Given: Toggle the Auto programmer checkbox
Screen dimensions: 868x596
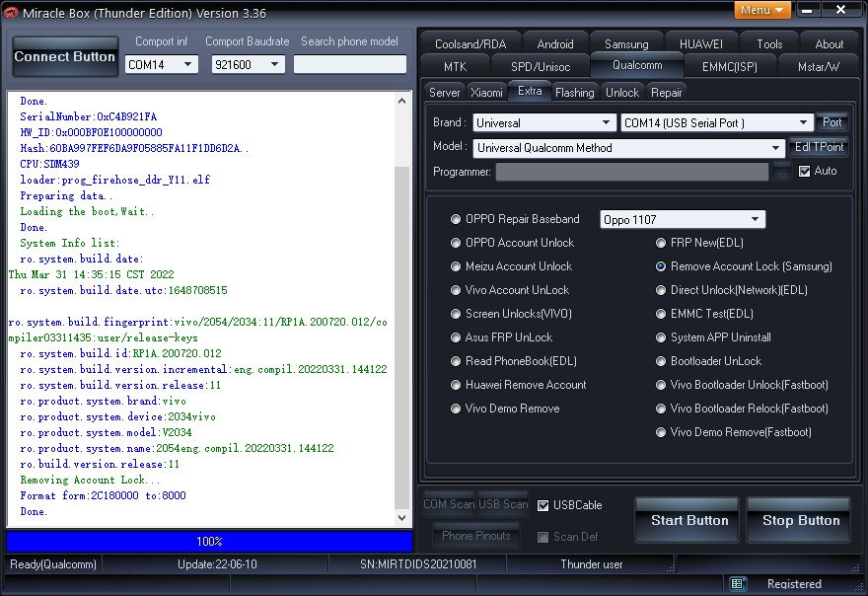Looking at the screenshot, I should click(804, 171).
